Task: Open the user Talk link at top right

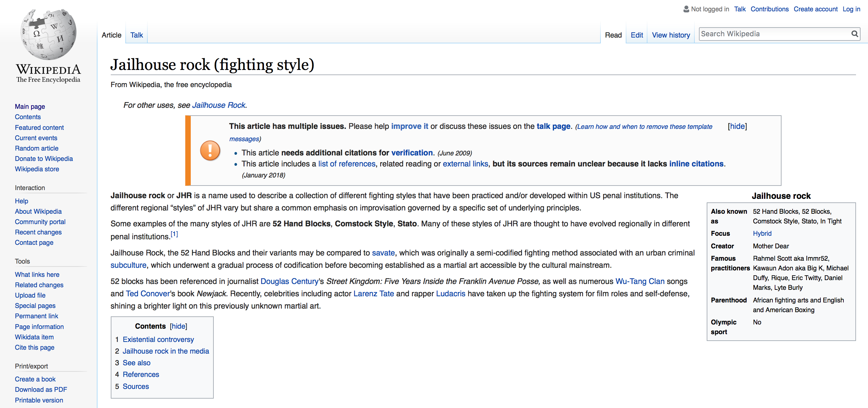Action: coord(740,9)
